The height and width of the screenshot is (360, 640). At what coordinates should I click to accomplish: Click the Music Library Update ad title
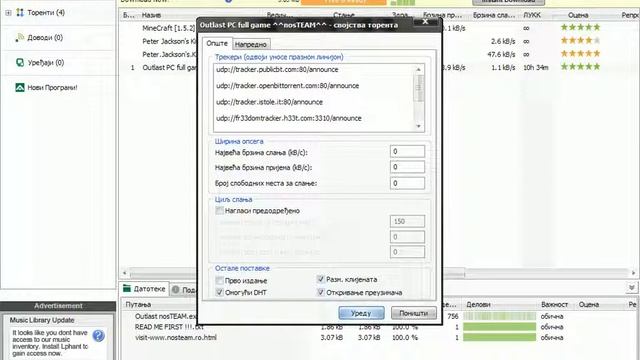(42, 320)
